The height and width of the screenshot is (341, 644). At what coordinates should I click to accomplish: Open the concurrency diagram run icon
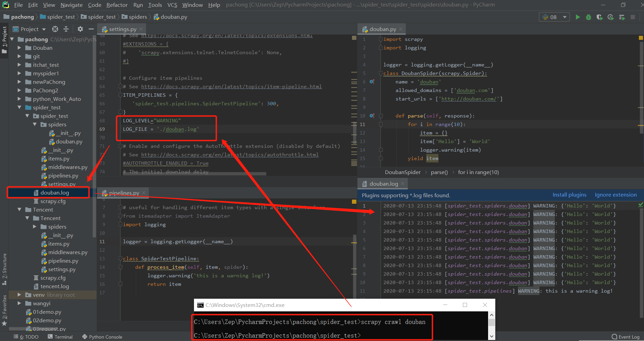click(622, 17)
